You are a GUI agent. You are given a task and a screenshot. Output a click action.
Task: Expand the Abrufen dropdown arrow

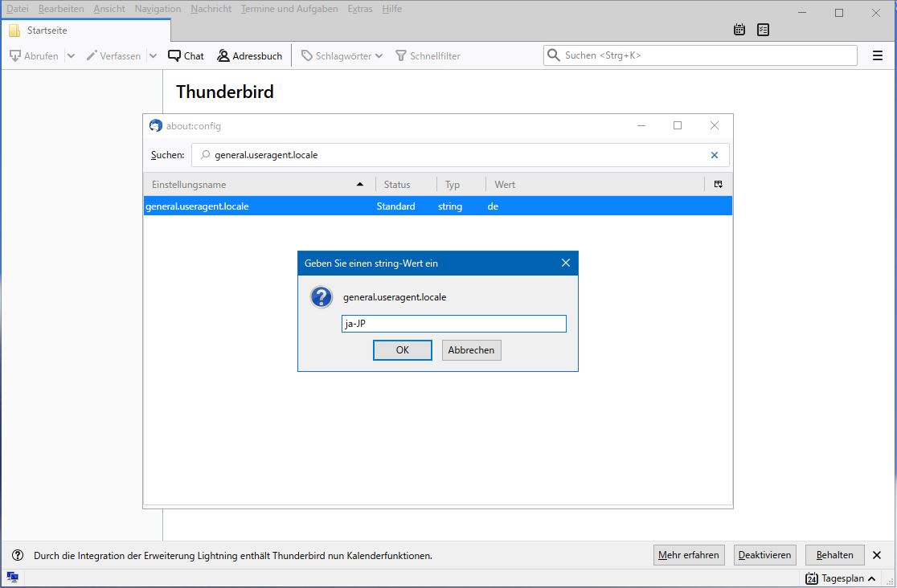[71, 55]
